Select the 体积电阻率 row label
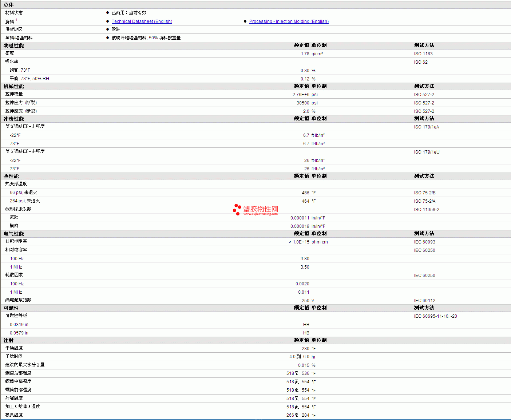Viewport: 511px width, 420px height. click(x=16, y=241)
